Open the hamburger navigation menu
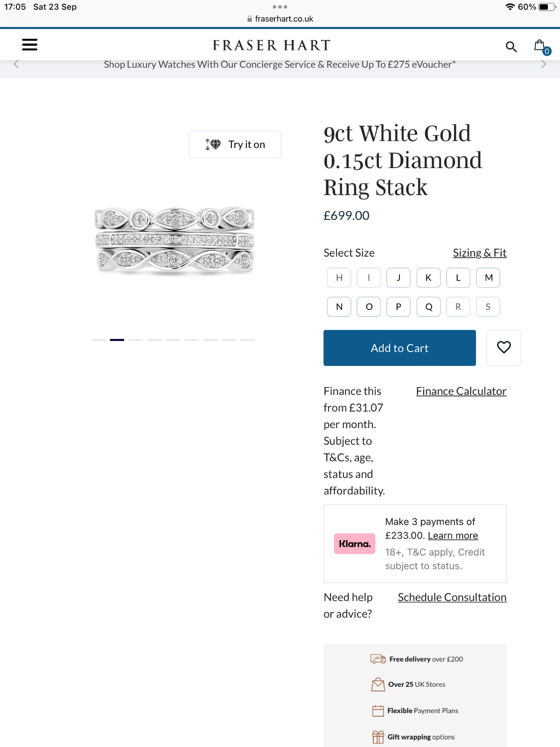The width and height of the screenshot is (560, 747). point(29,45)
